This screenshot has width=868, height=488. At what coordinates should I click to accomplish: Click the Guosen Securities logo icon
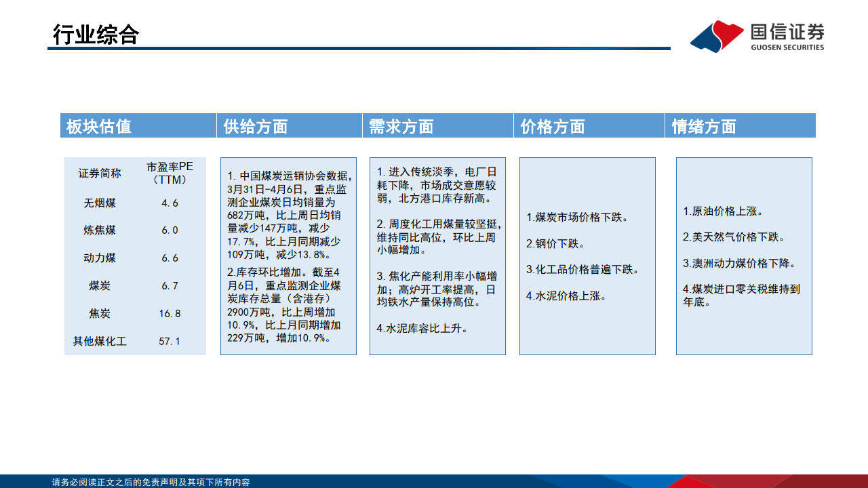click(x=717, y=35)
